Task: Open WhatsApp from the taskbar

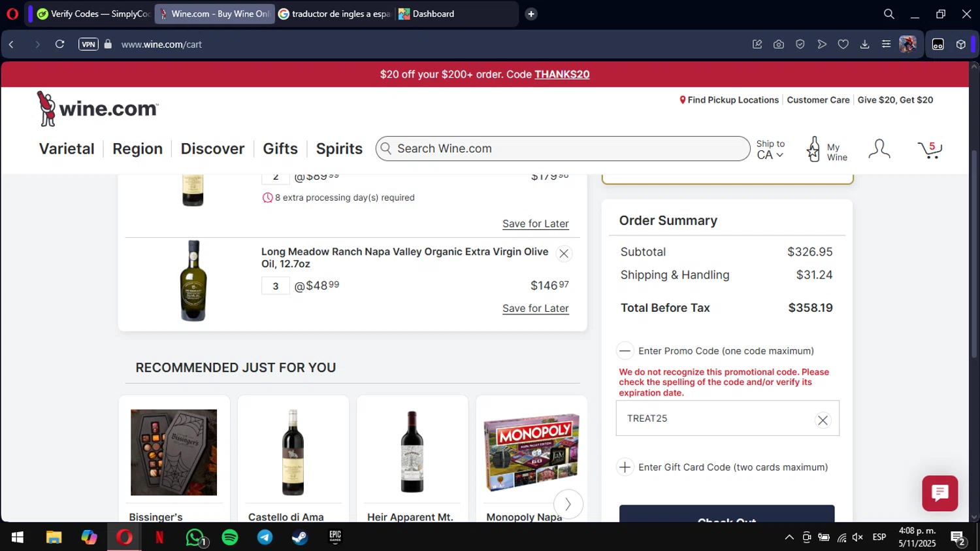Action: point(195,537)
